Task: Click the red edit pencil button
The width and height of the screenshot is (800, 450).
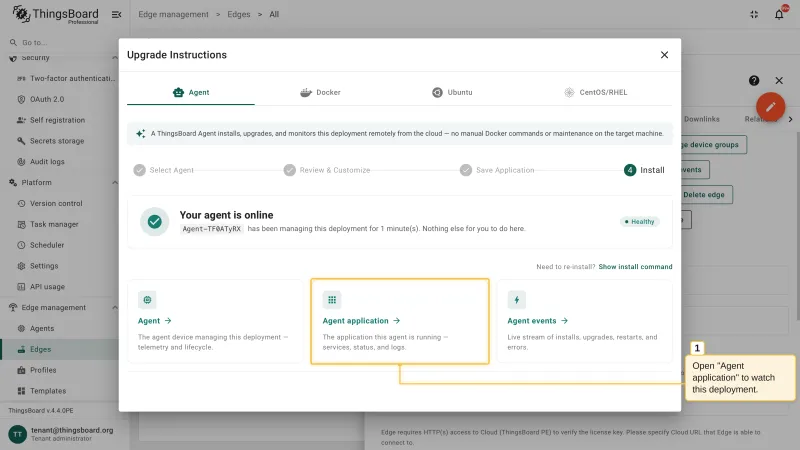Action: [x=770, y=107]
